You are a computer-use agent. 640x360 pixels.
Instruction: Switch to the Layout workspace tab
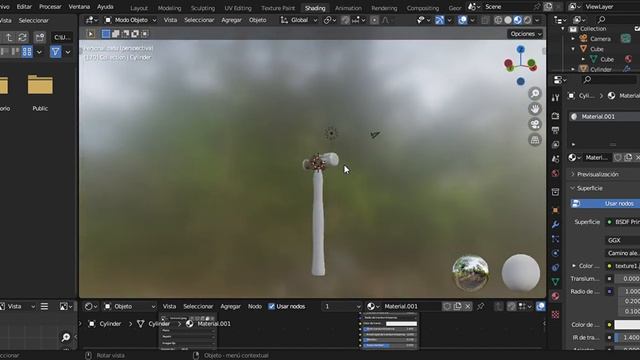click(x=139, y=8)
